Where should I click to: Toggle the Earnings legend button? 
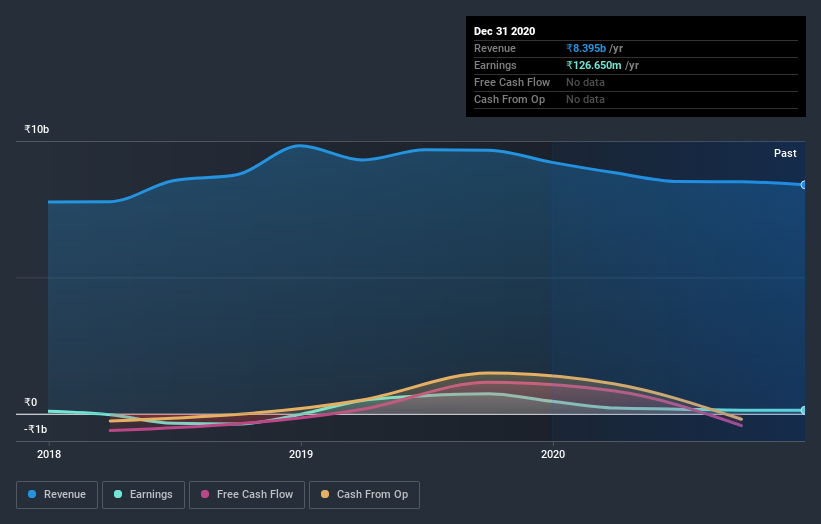pyautogui.click(x=143, y=495)
